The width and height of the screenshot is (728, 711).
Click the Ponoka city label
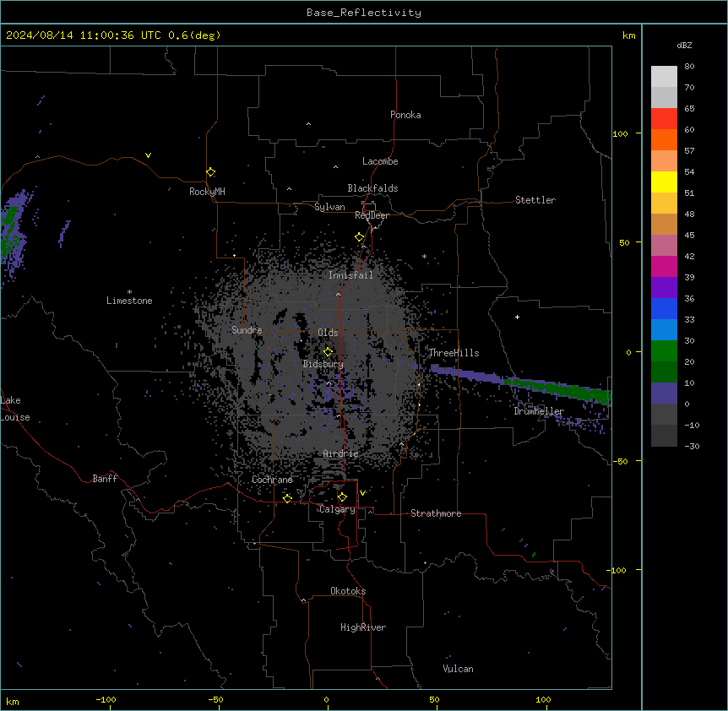point(405,115)
